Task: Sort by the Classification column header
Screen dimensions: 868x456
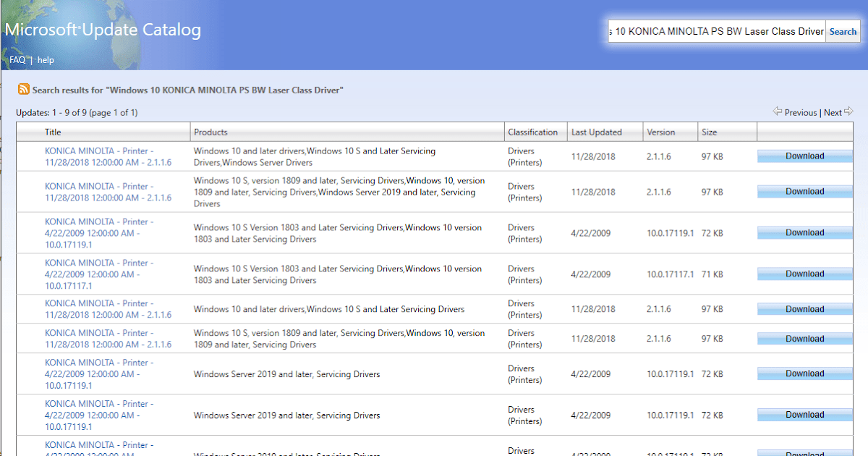Action: point(532,132)
